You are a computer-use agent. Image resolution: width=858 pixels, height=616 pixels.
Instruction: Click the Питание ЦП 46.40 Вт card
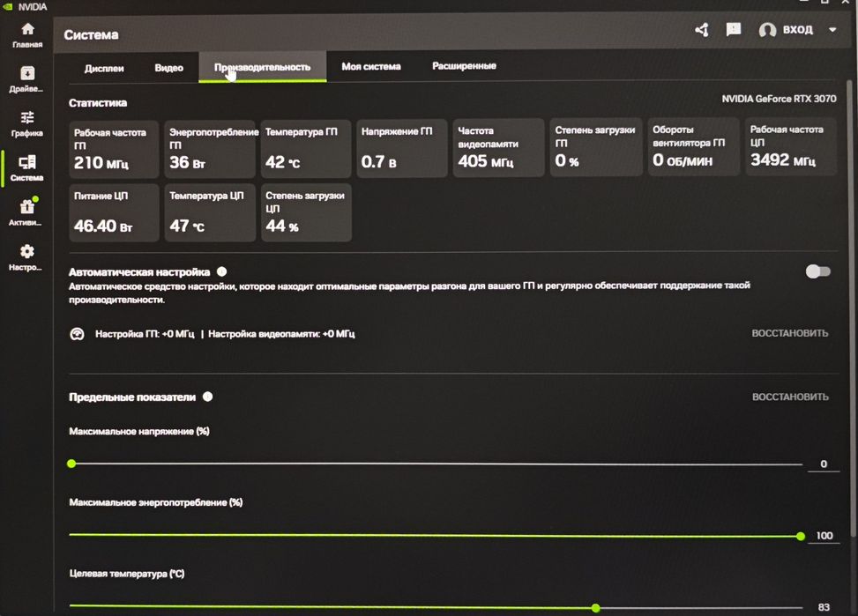[x=115, y=212]
